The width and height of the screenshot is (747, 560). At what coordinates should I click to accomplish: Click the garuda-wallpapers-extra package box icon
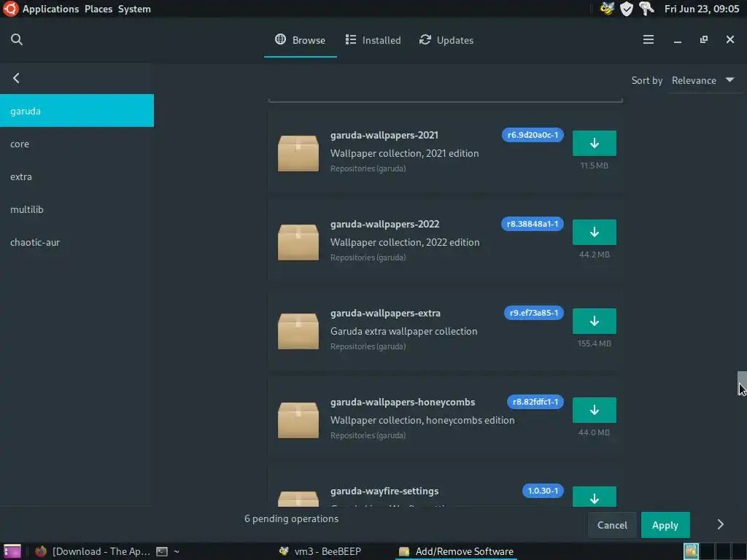tap(298, 331)
